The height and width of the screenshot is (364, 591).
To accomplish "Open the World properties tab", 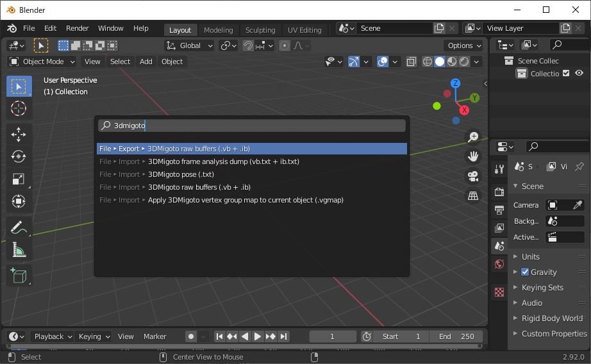I will [499, 264].
